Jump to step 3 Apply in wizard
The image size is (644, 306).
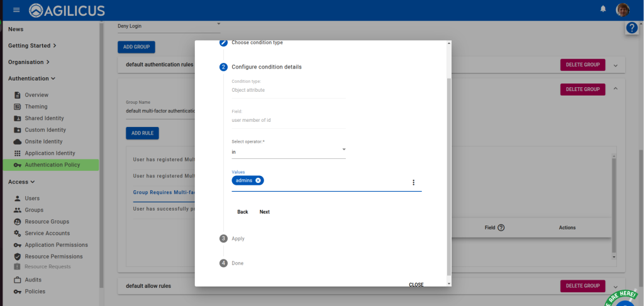coord(238,239)
